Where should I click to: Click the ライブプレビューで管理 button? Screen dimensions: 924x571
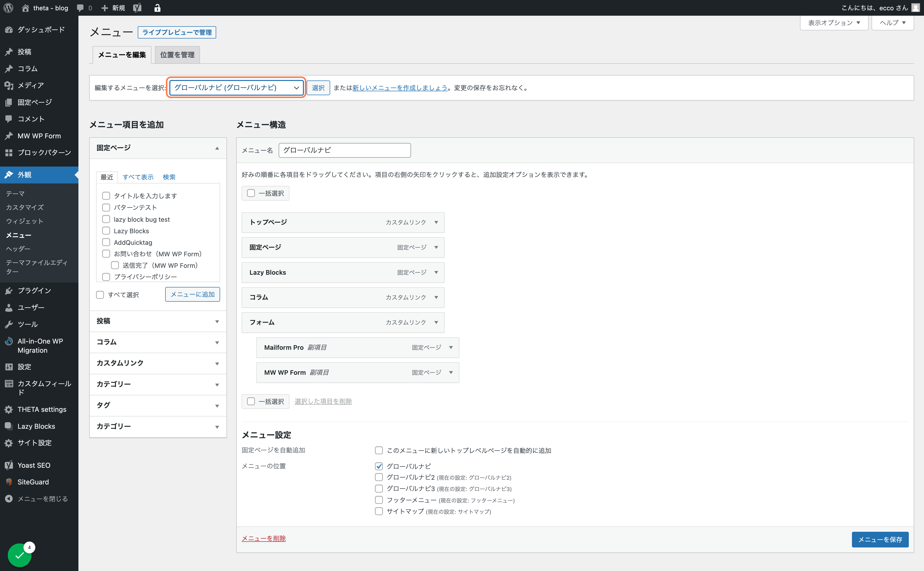pos(177,32)
